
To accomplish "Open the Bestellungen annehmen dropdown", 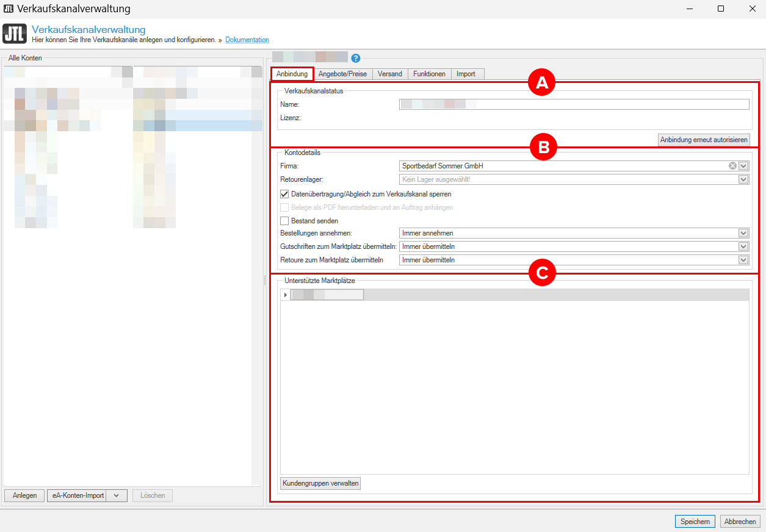I will [743, 233].
